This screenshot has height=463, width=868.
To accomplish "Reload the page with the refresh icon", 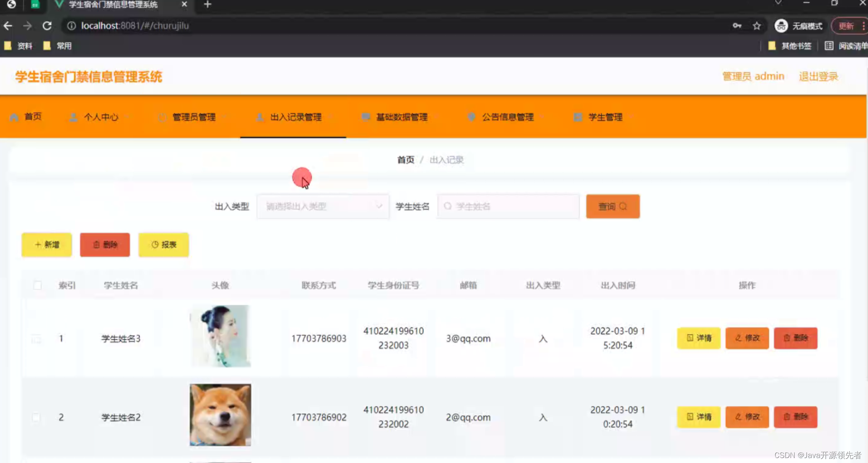I will 47,26.
